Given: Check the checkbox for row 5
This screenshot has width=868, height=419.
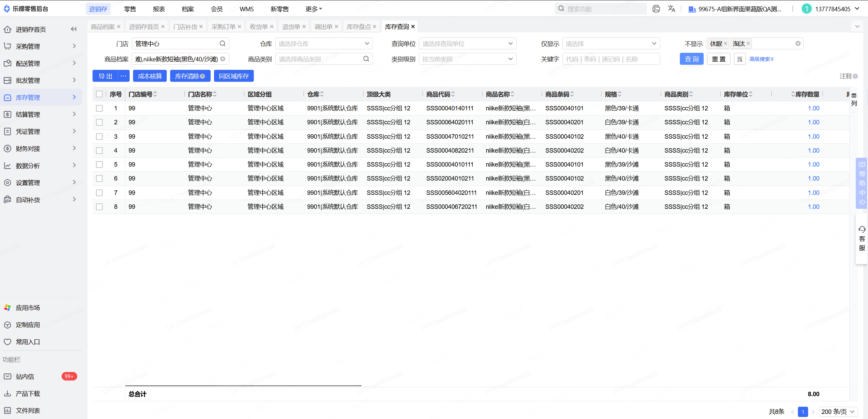Looking at the screenshot, I should point(99,165).
